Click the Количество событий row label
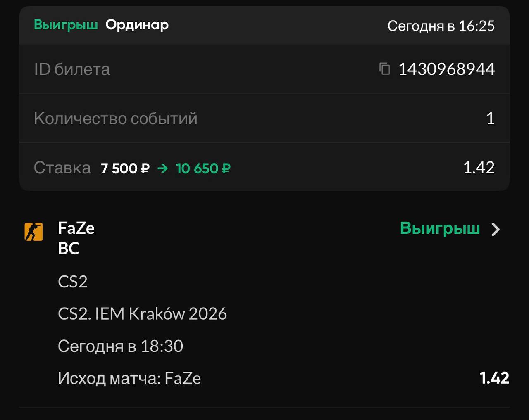Screen dimensions: 529x420 point(116,119)
